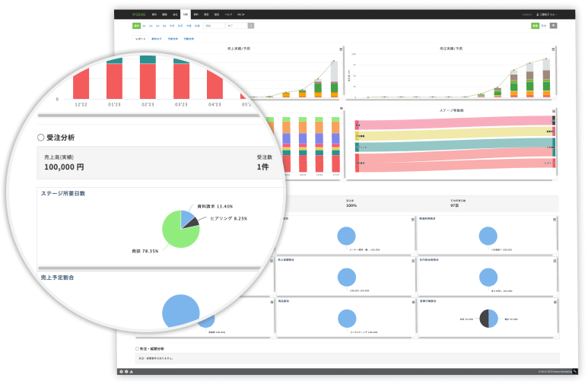Select the active white tab in the top navigation
This screenshot has width=588, height=384.
click(x=186, y=14)
